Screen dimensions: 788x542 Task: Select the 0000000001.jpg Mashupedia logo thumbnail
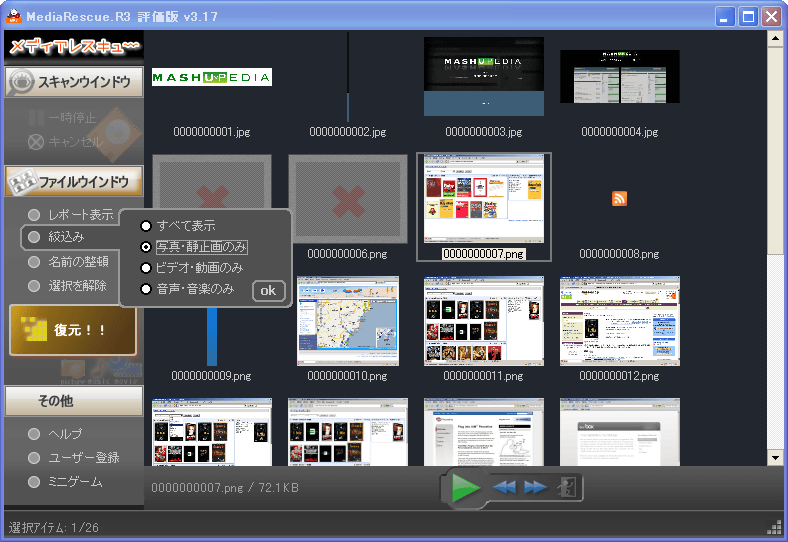[212, 77]
